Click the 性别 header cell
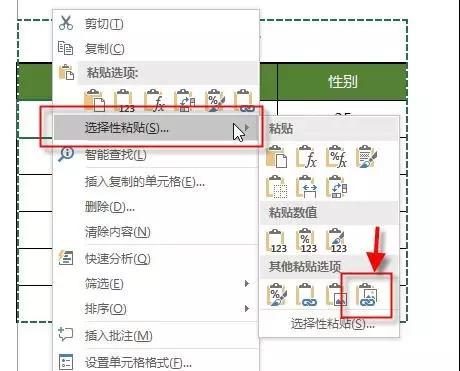The height and width of the screenshot is (371, 460). tap(342, 81)
